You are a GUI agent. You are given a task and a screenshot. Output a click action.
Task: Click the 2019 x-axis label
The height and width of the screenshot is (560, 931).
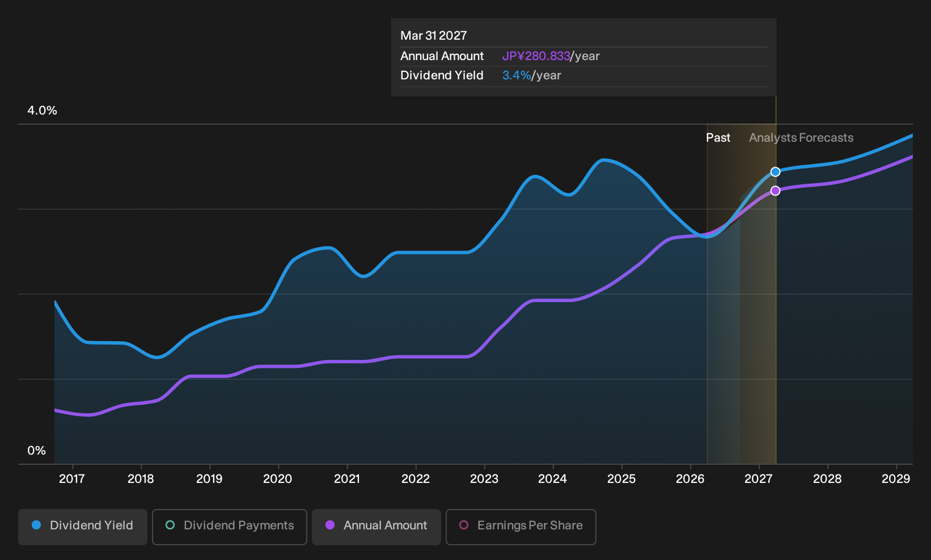[x=209, y=479]
